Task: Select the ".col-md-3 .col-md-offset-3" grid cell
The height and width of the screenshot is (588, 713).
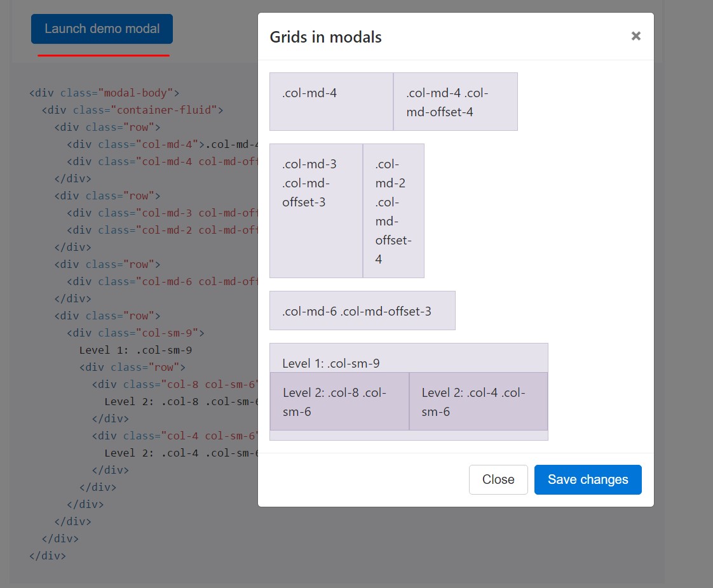Action: pos(316,210)
